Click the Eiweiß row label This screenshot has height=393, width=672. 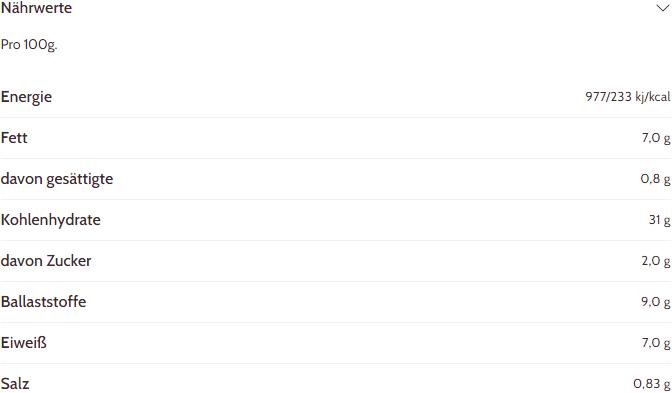(x=24, y=343)
